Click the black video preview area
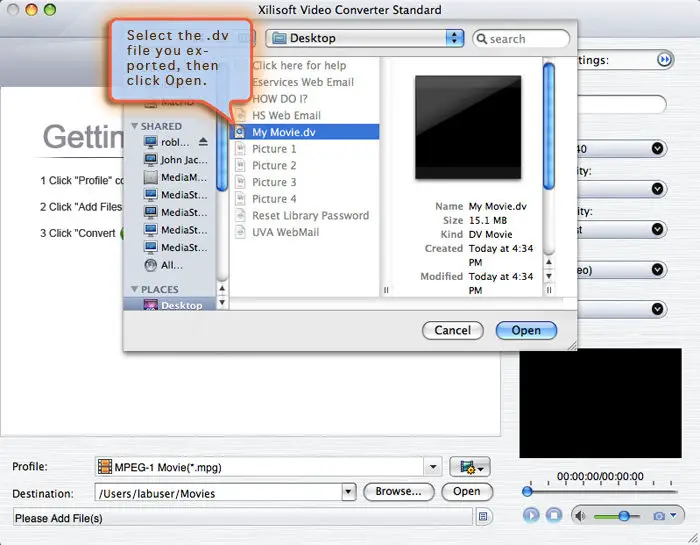Image resolution: width=700 pixels, height=545 pixels. (600, 404)
